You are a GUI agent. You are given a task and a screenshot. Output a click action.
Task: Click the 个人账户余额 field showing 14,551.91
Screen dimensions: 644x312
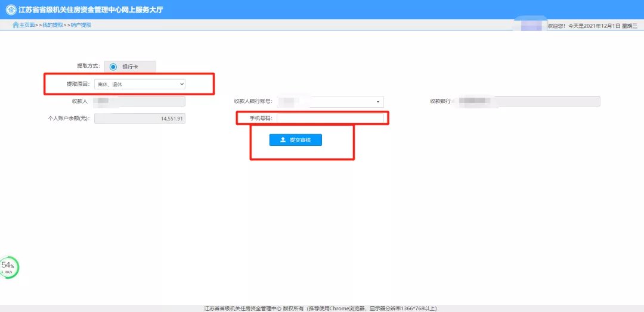[140, 118]
